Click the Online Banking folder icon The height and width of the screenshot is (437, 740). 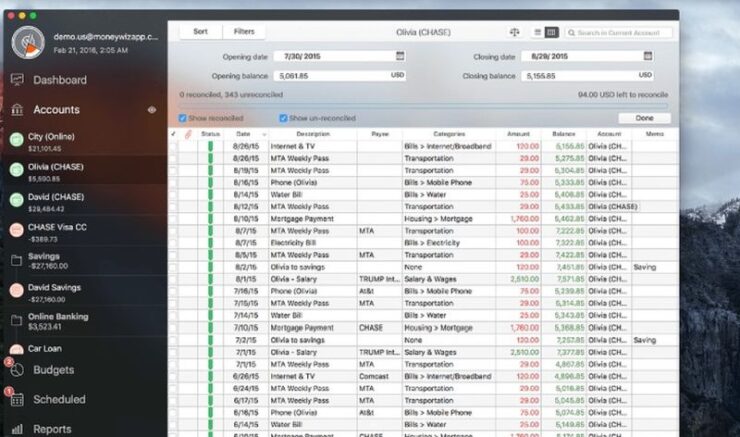pos(17,320)
